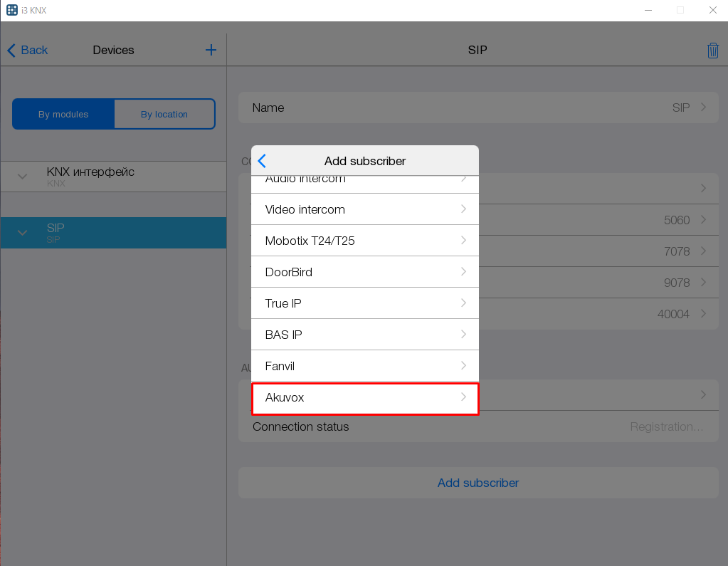This screenshot has width=728, height=566.
Task: Pick DoorBird in the subscriber list
Action: [364, 272]
